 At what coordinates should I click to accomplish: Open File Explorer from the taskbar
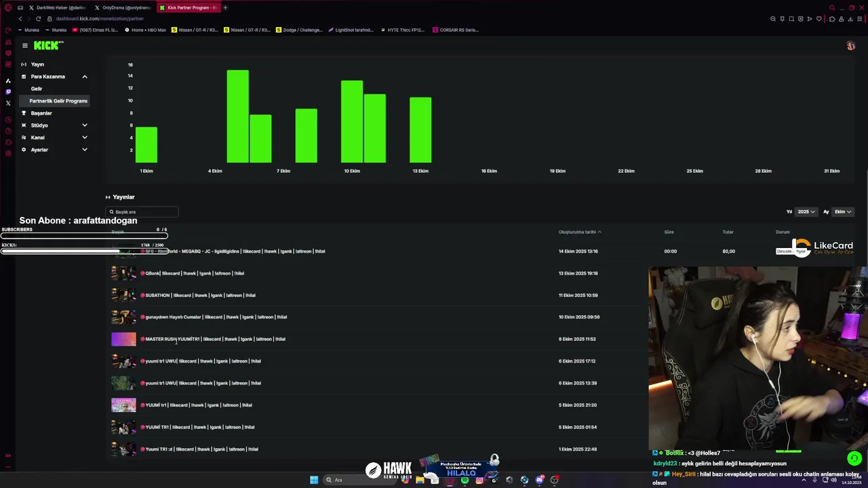point(420,480)
